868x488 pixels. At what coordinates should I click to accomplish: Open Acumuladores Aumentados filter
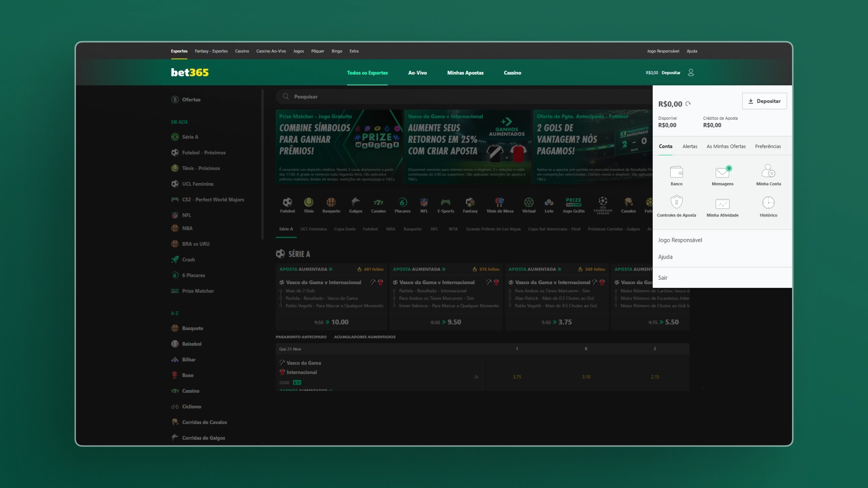(364, 337)
